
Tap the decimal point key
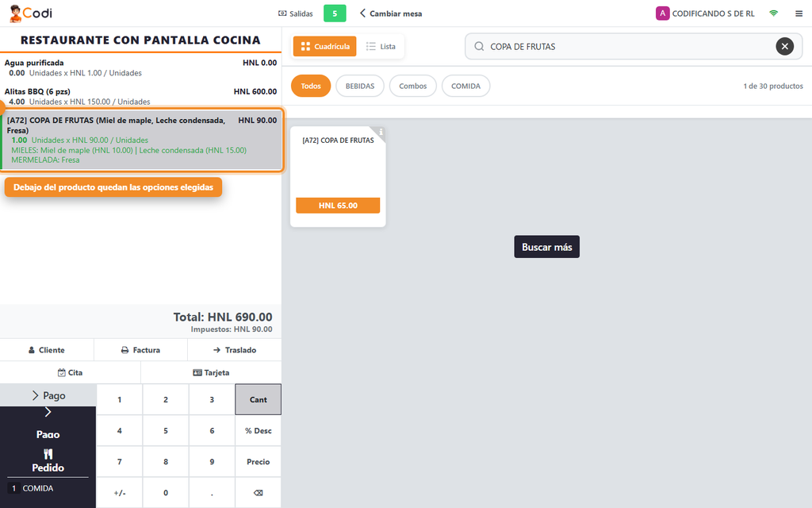[212, 492]
